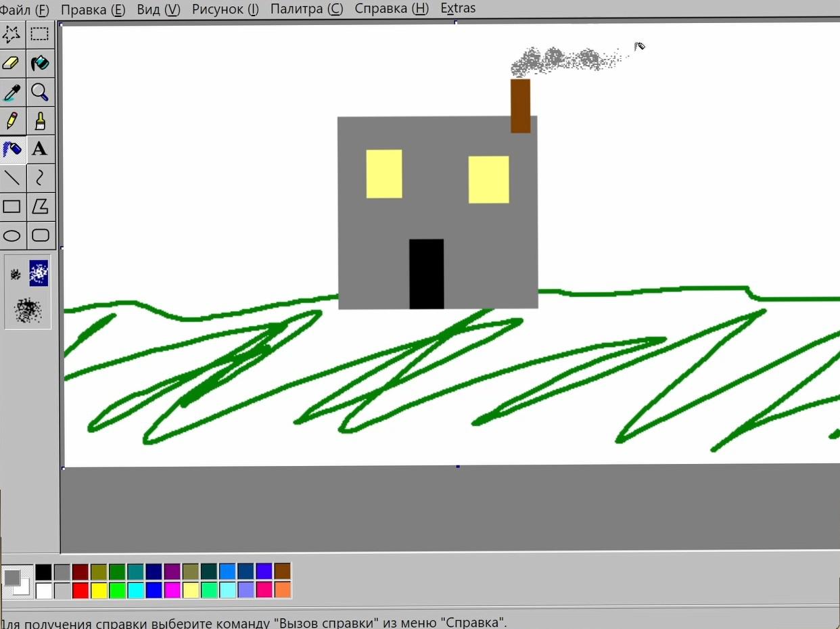Screen dimensions: 840x629
Task: Pick the dark red maroon swatch
Action: pos(80,572)
